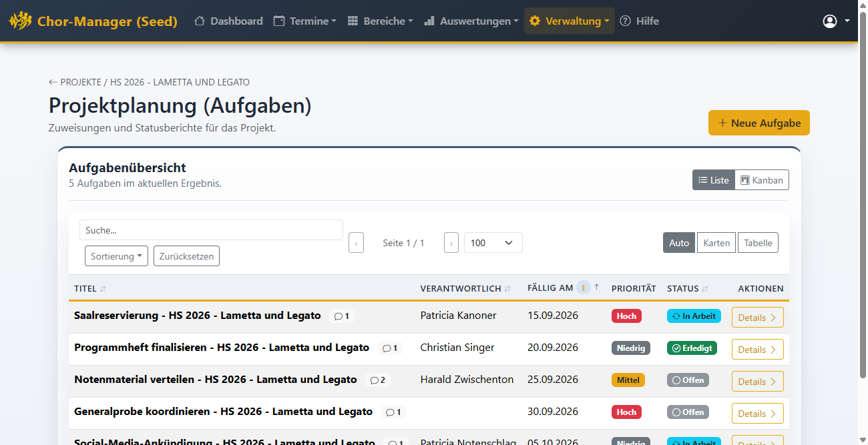Focus the Suche search field
The image size is (868, 445).
[211, 230]
